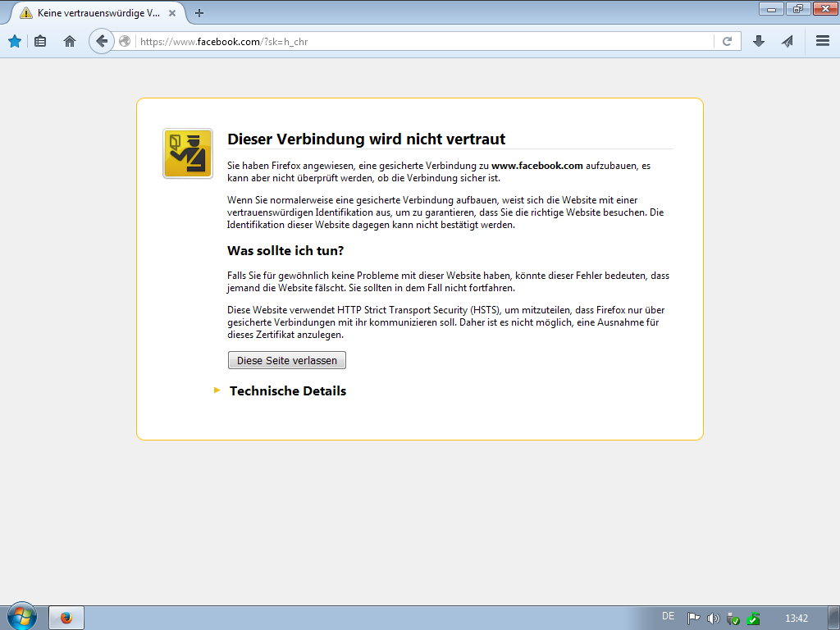The height and width of the screenshot is (630, 840).
Task: Click the address bar URL field
Action: 426,41
